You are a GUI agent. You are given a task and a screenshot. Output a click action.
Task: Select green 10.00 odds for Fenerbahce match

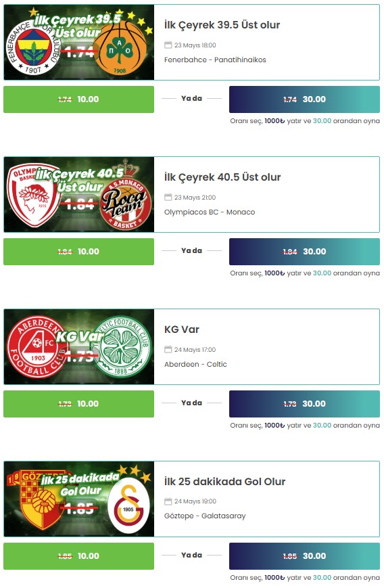78,99
